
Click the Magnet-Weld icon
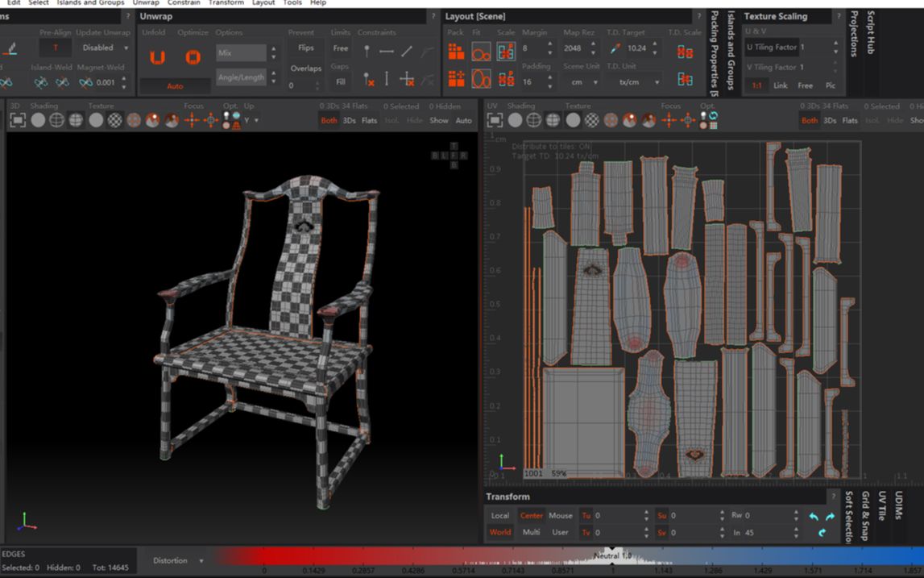tap(86, 82)
